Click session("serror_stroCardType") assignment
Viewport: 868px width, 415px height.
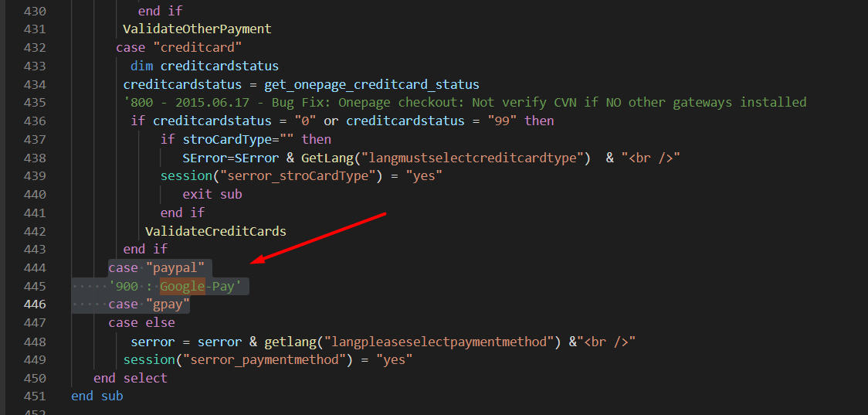coord(301,176)
